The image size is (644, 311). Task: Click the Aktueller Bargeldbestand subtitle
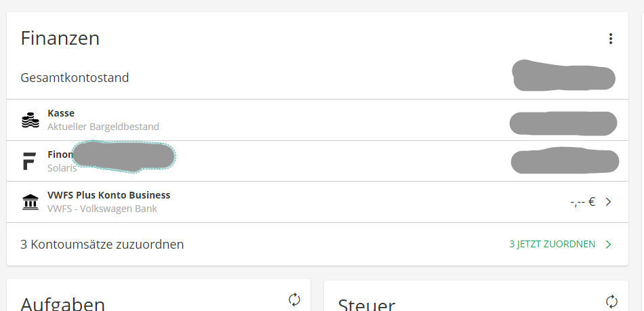point(103,127)
